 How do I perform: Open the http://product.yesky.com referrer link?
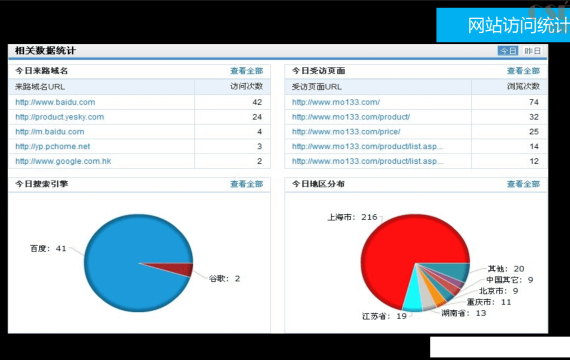[x=60, y=117]
